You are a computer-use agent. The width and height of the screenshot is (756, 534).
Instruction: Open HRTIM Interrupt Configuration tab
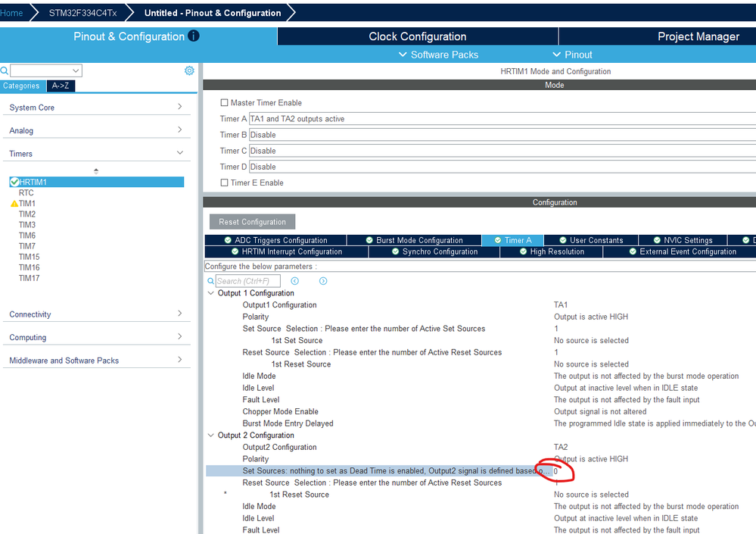coord(286,251)
